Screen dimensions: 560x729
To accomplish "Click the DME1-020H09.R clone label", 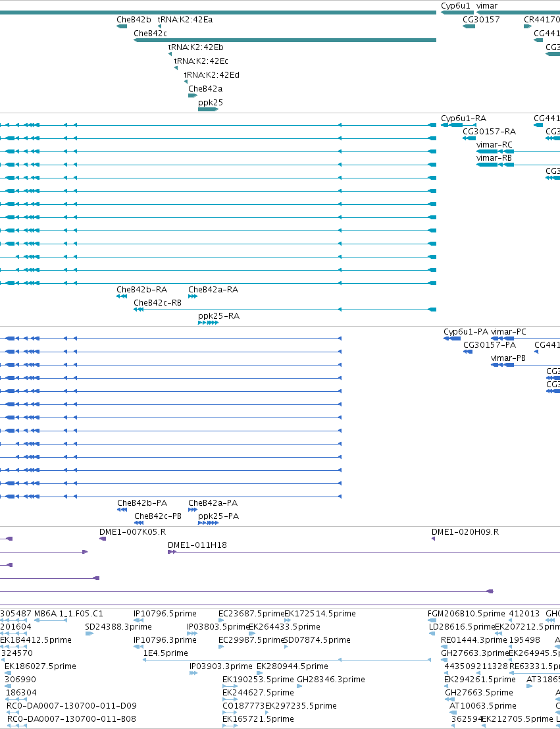I will click(465, 532).
